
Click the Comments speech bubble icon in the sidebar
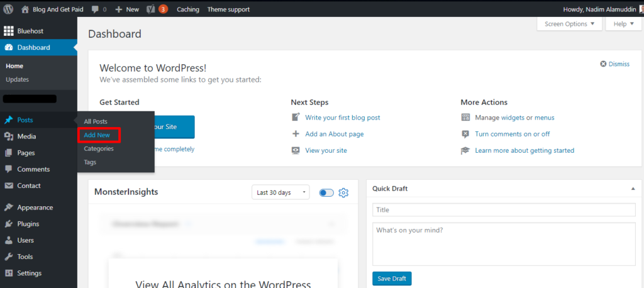pos(9,169)
